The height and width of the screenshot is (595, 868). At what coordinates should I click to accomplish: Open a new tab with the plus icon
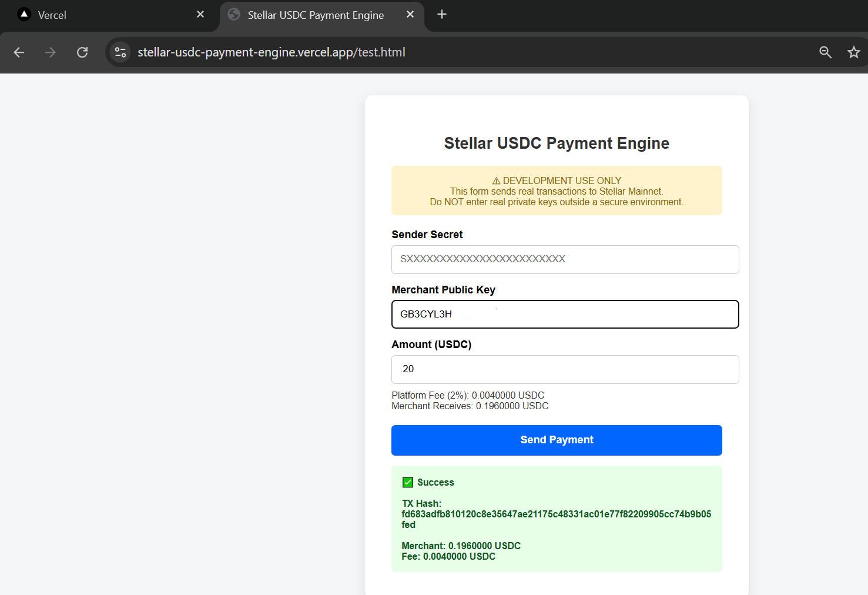[441, 14]
